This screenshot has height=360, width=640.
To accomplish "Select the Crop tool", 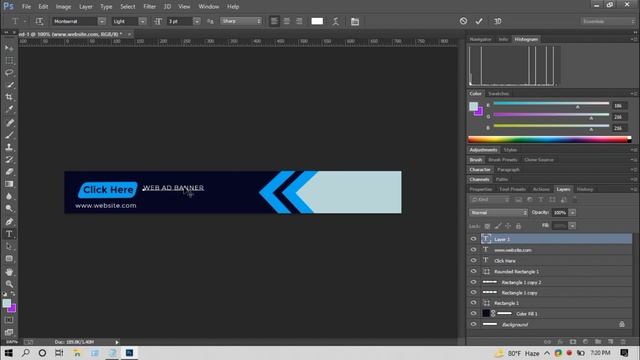I will pyautogui.click(x=9, y=97).
